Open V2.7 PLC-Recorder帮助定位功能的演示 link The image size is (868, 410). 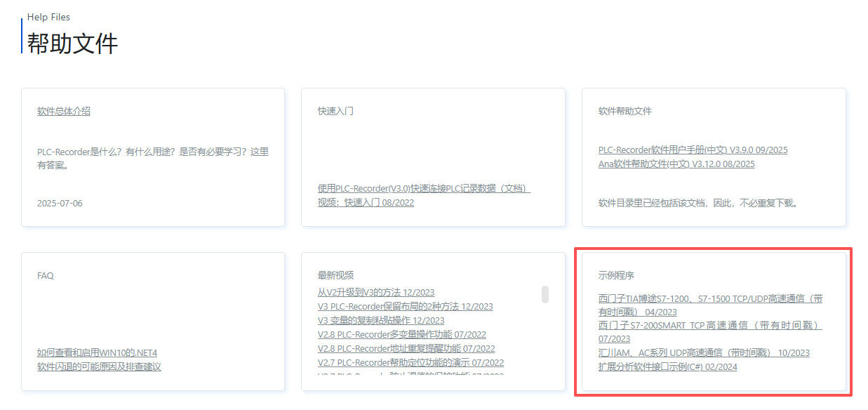tap(410, 362)
